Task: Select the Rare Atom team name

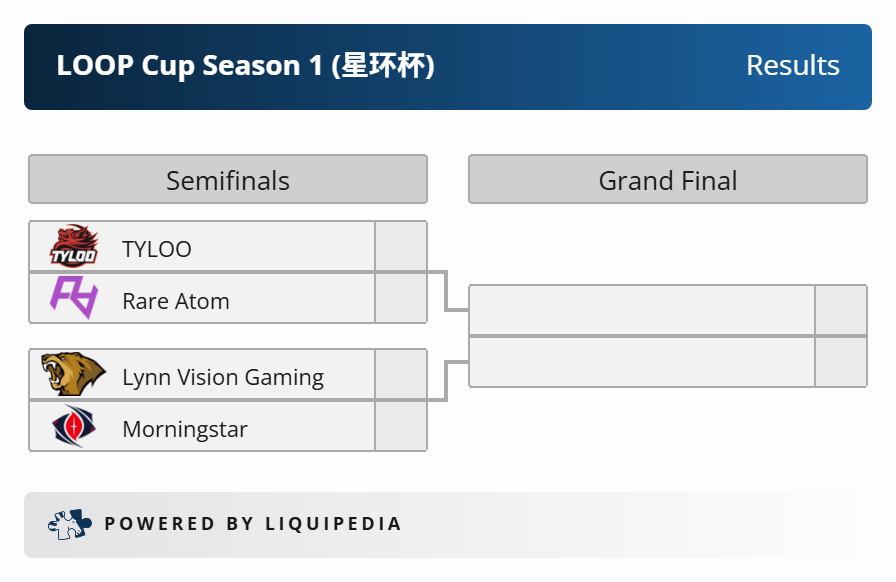Action: 176,301
